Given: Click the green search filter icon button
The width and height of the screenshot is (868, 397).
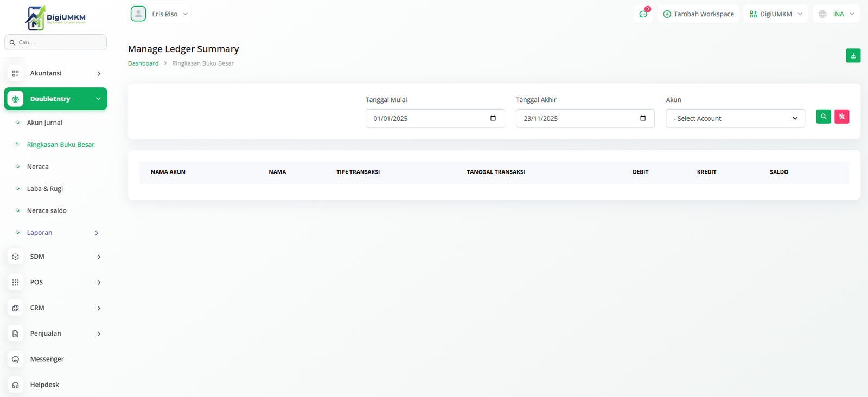Looking at the screenshot, I should tap(823, 117).
